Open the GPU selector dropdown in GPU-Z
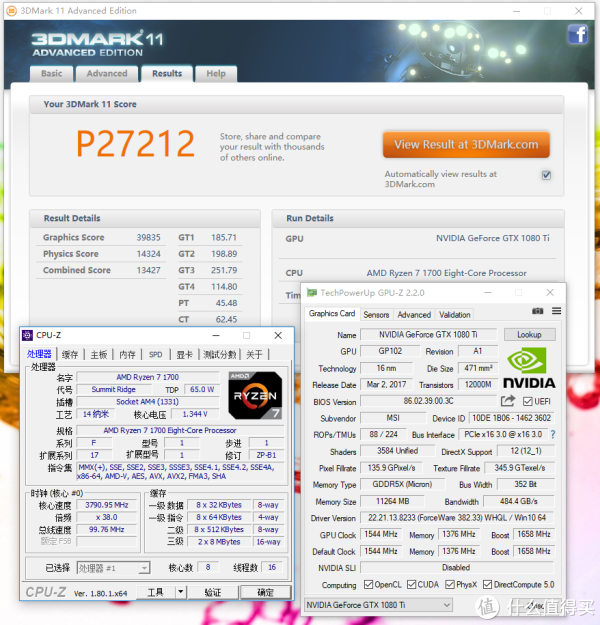This screenshot has height=625, width=600. point(378,605)
